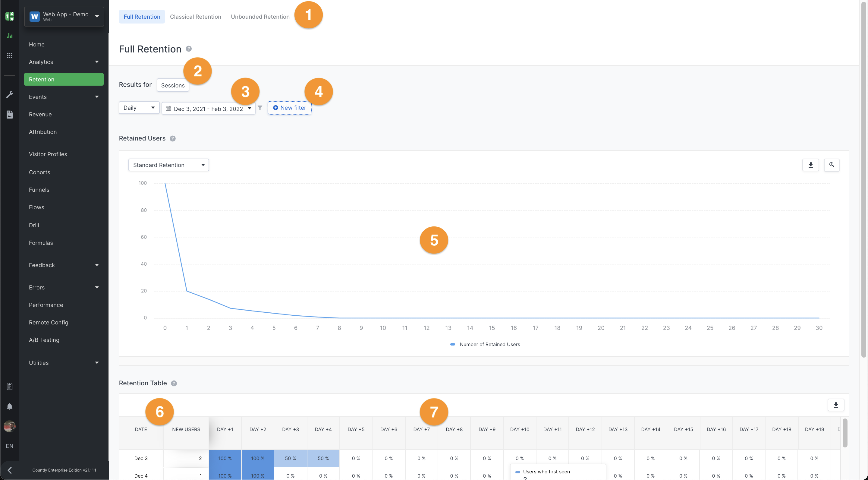Click the Dec 3 DAY +3 50 % cell

(291, 458)
